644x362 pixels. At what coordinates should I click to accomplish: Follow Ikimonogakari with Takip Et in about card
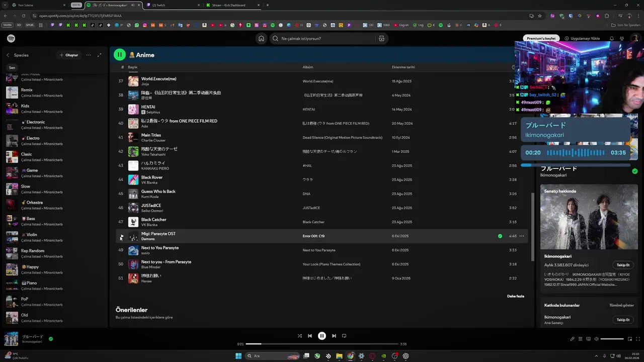[623, 265]
